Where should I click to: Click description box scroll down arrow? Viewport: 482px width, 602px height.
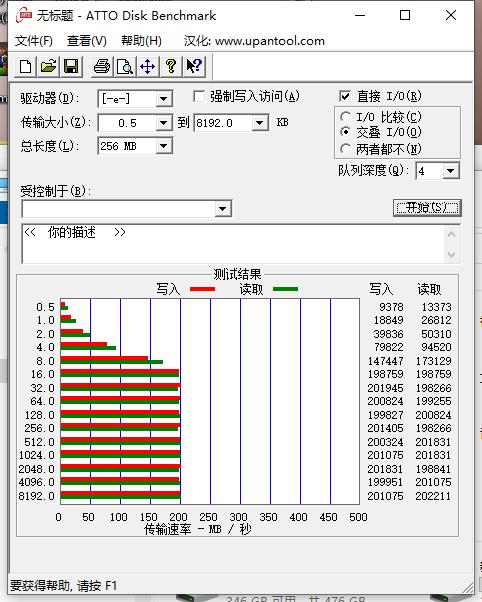click(x=452, y=254)
